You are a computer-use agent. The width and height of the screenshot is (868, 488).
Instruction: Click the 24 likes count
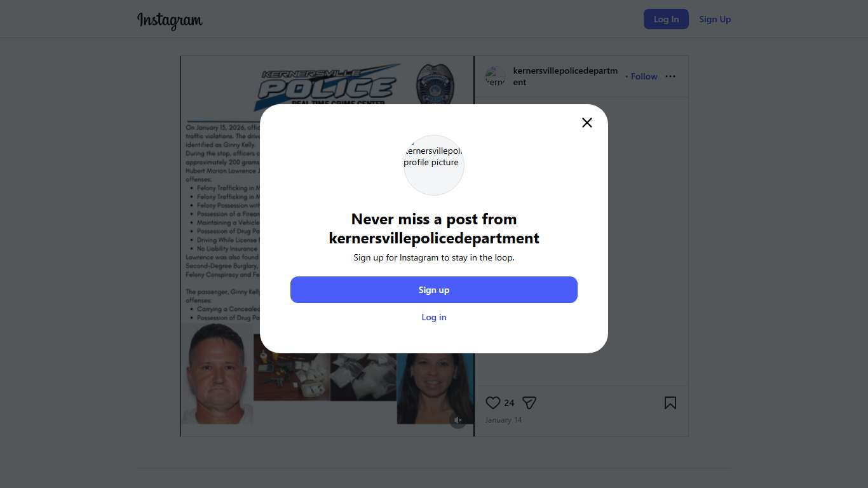(509, 403)
